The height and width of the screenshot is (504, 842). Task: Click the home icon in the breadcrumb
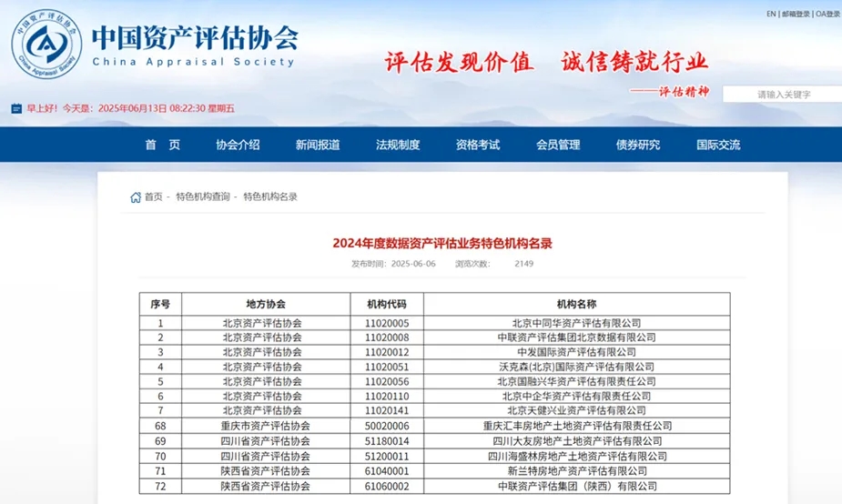[136, 197]
